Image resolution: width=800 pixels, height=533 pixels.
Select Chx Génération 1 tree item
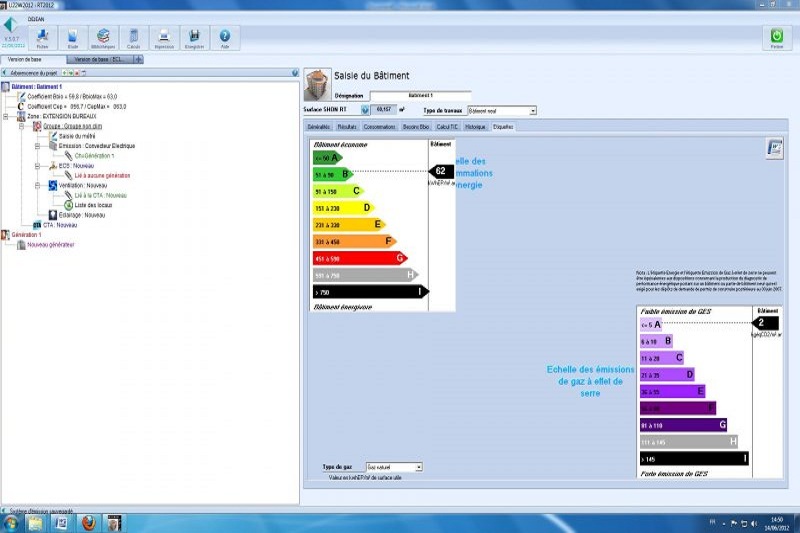94,156
